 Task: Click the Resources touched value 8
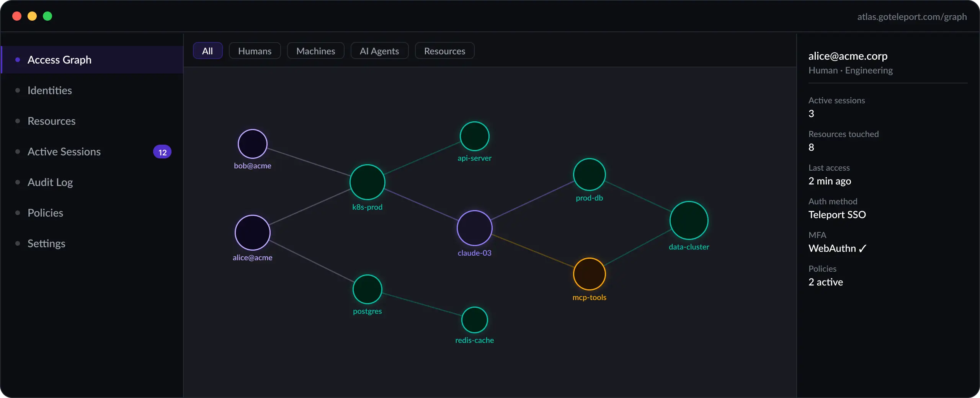(x=811, y=147)
